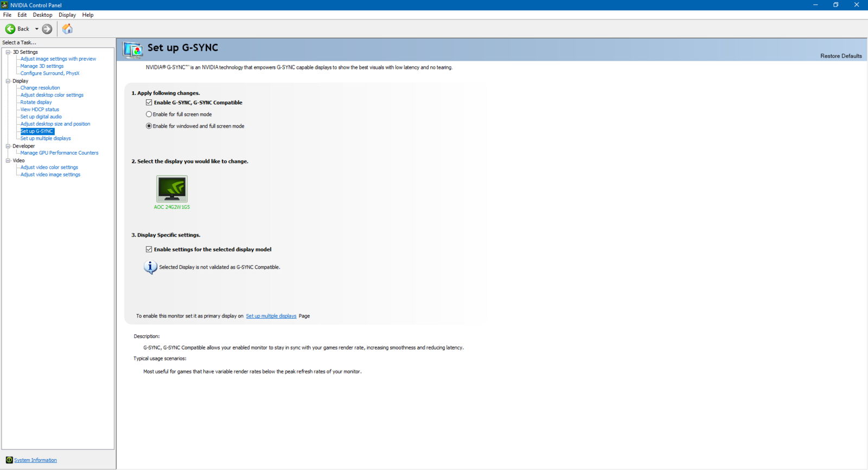Open Adjust desktop color settings
This screenshot has height=470, width=868.
coord(52,95)
